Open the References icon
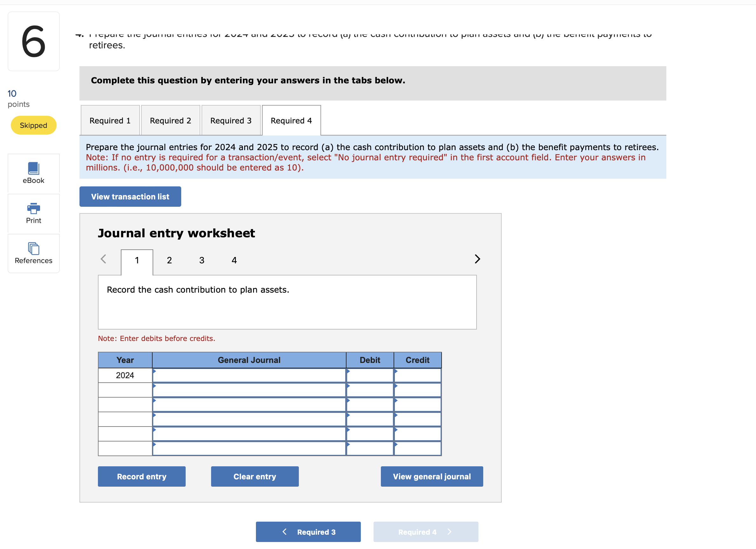 (x=33, y=253)
